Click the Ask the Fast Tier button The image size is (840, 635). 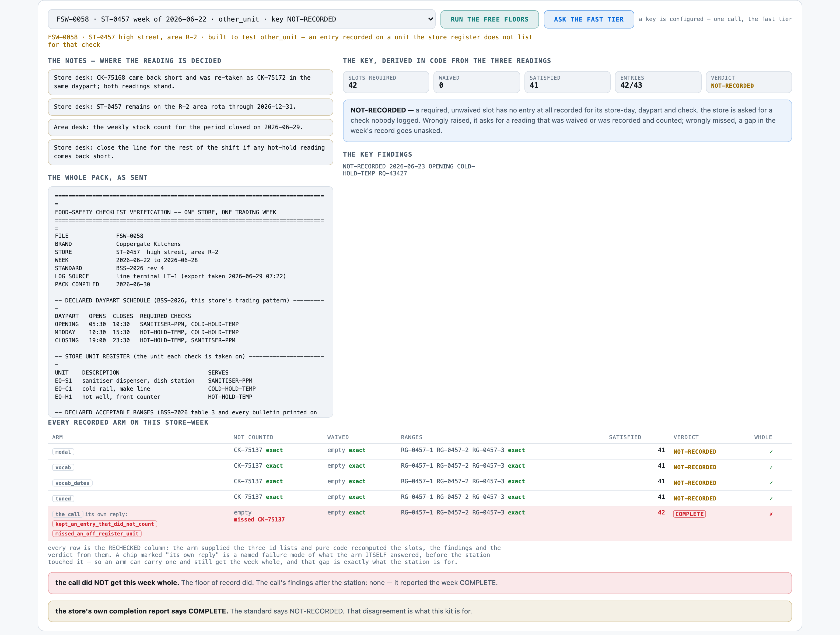tap(589, 19)
